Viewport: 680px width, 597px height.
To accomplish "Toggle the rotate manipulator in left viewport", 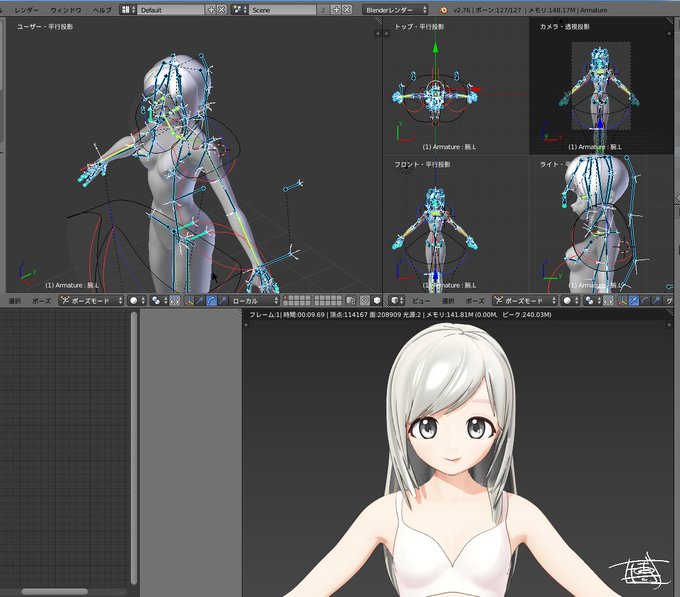I will [x=211, y=300].
